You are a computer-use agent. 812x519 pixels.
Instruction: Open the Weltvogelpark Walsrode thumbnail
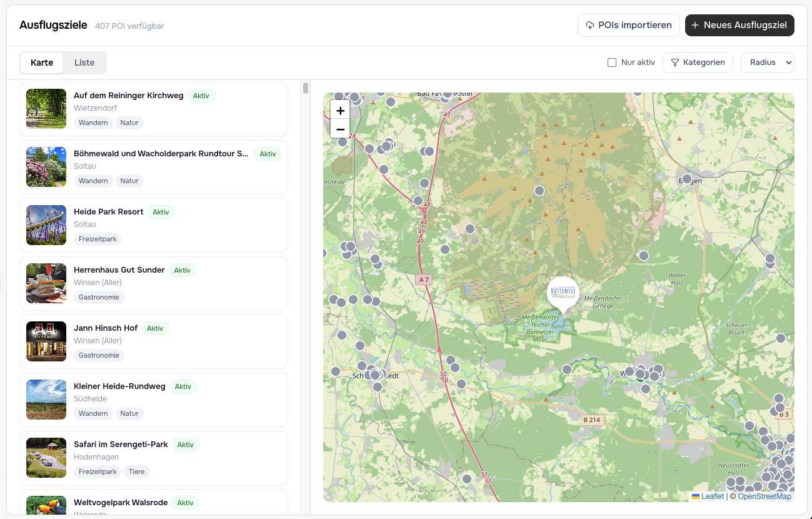coord(46,505)
